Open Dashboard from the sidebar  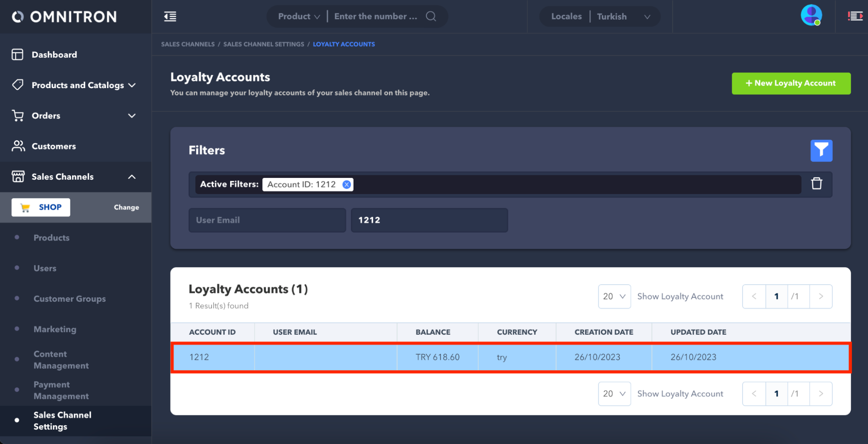click(54, 55)
